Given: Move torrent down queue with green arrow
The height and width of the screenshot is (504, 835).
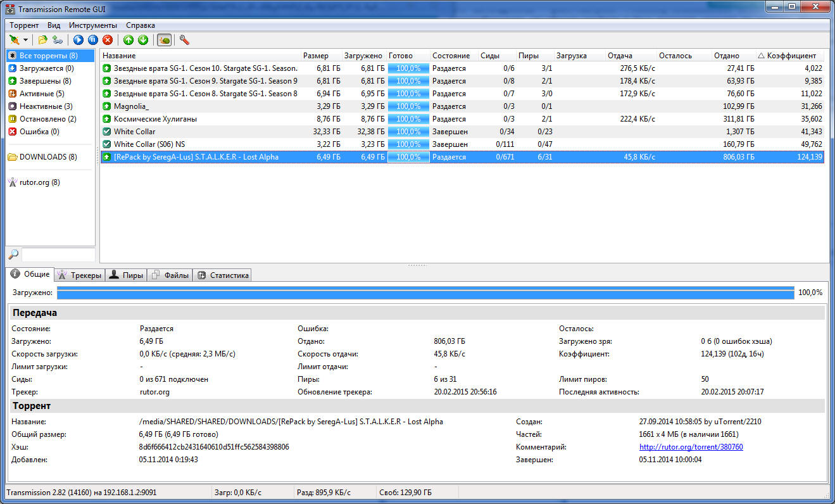Looking at the screenshot, I should pos(143,40).
